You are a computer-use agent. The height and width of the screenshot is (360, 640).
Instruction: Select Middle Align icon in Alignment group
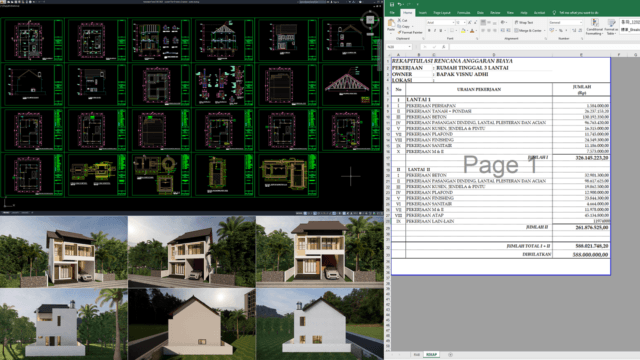coord(489,22)
